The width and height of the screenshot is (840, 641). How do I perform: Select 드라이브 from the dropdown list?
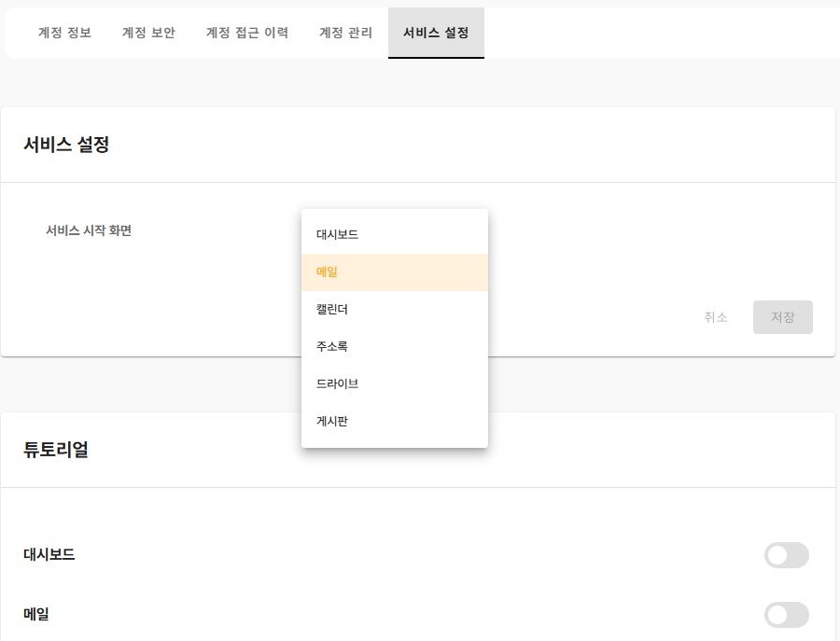[x=395, y=384]
